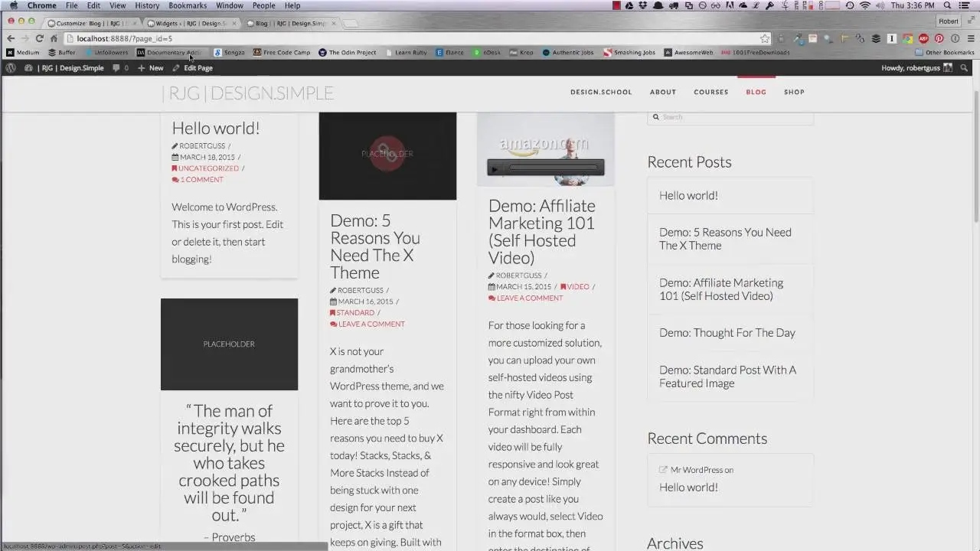980x551 pixels.
Task: Go to DESIGN.SCHOOL in the site nav
Action: (601, 92)
